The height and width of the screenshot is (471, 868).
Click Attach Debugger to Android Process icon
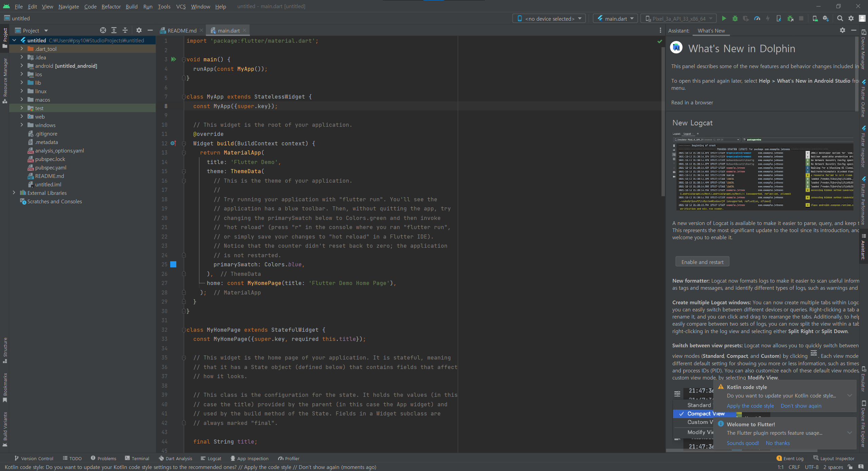tap(790, 19)
